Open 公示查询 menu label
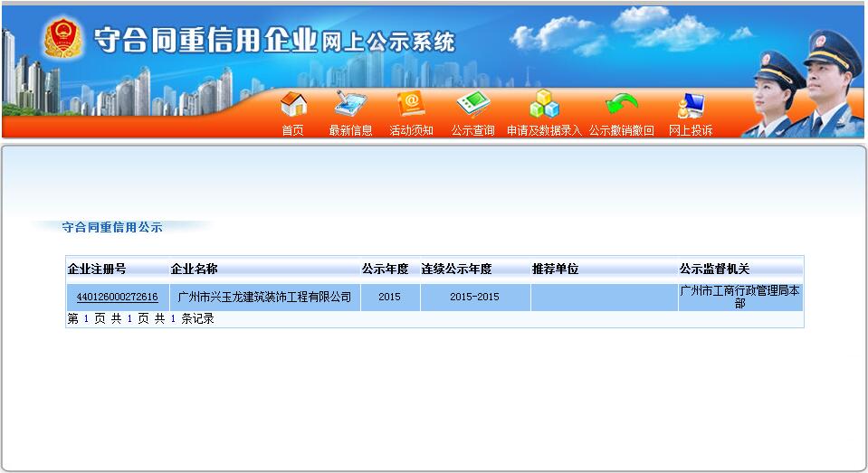 click(x=472, y=130)
